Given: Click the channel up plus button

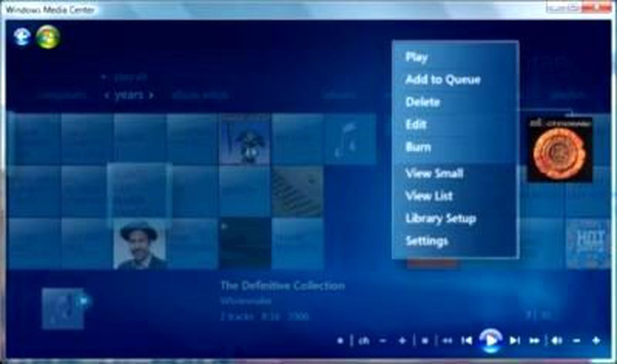Looking at the screenshot, I should [x=403, y=340].
